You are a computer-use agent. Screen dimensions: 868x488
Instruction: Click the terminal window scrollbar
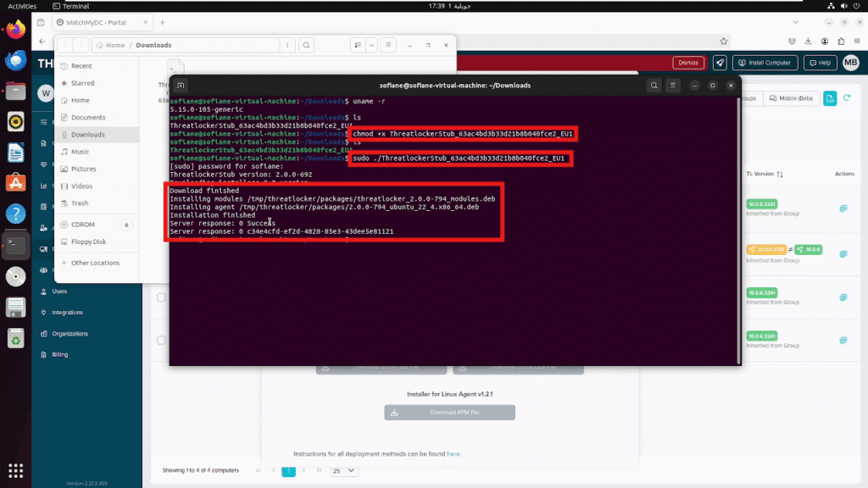coord(738,230)
